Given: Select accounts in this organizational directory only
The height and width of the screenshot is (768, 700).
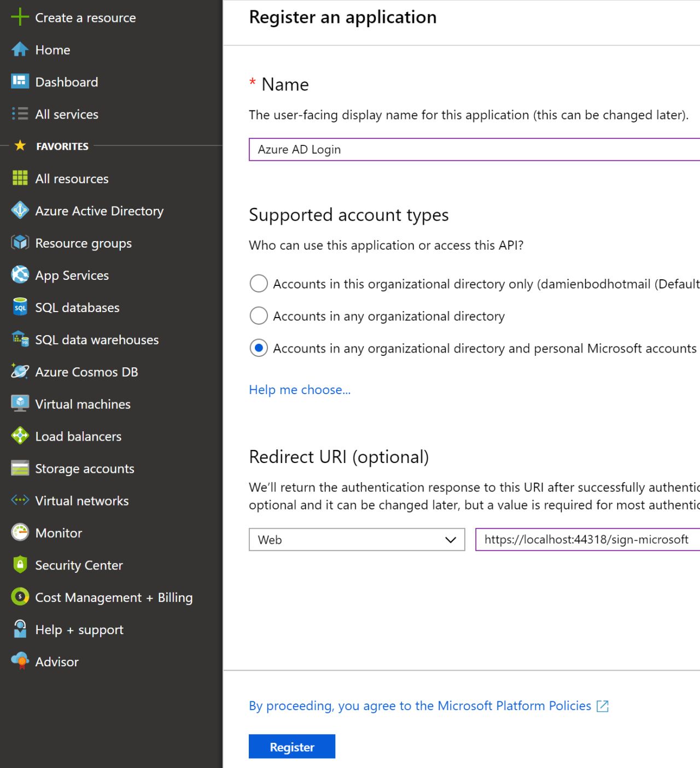Looking at the screenshot, I should 259,284.
